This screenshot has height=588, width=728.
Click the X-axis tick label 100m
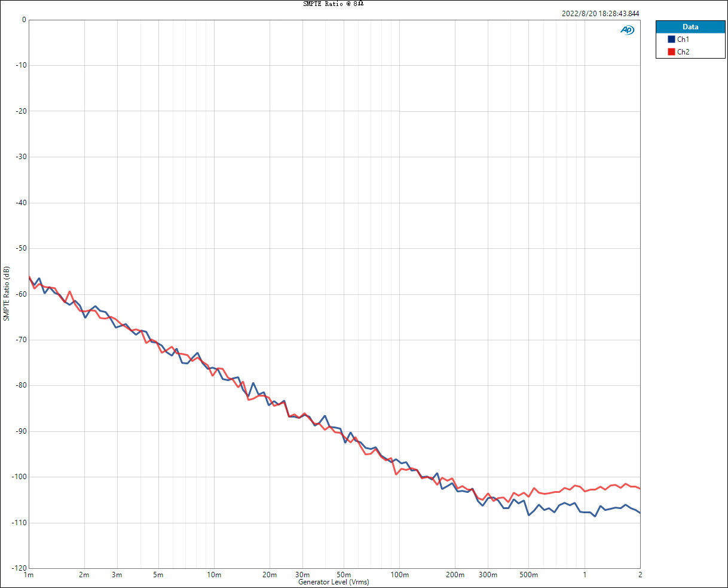[399, 575]
